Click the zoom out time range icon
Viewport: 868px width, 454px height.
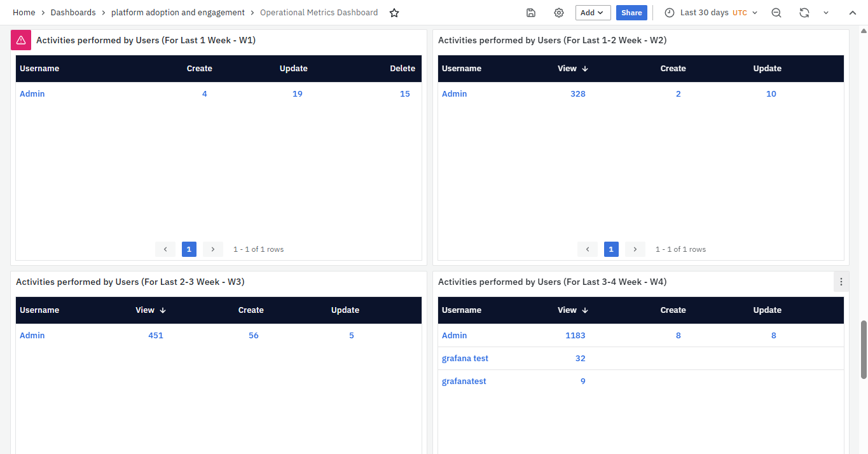coord(776,13)
